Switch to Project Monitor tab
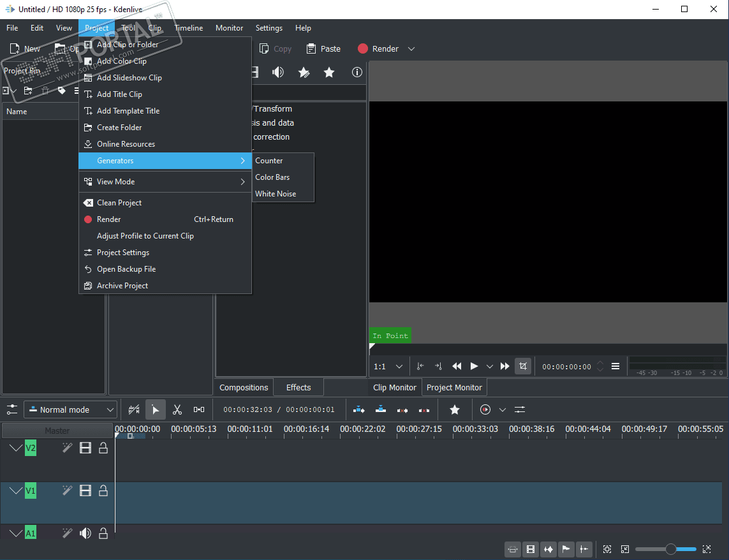The width and height of the screenshot is (729, 560). 454,387
